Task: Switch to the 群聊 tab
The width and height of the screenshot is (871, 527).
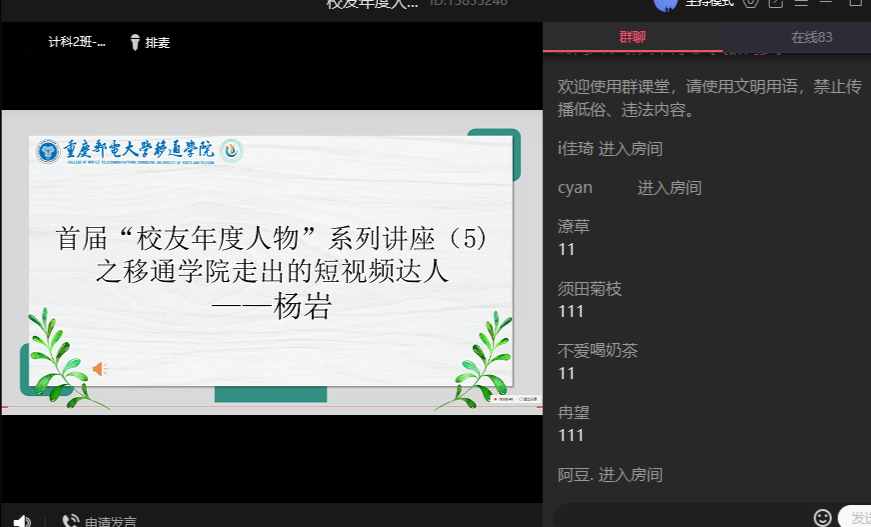Action: tap(632, 37)
